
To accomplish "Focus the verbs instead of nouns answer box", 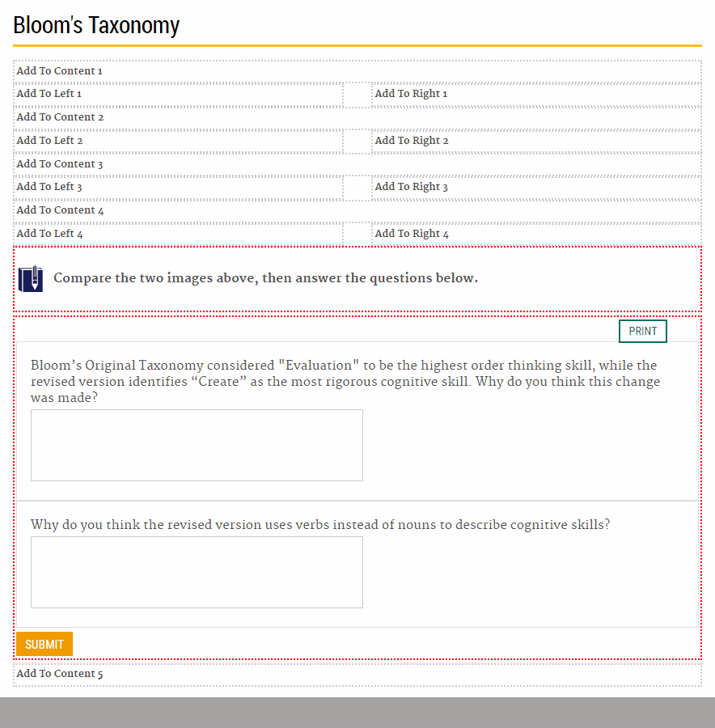I will [x=197, y=573].
